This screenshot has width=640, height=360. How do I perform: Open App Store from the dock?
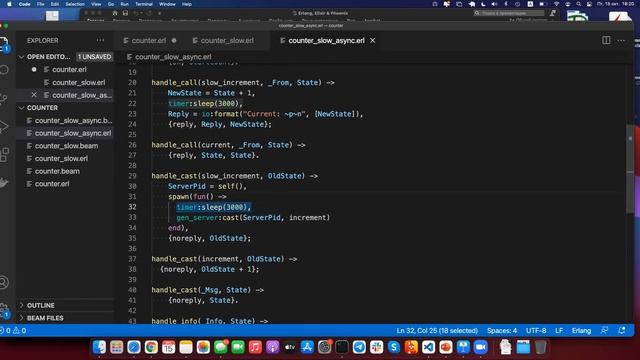(x=307, y=347)
